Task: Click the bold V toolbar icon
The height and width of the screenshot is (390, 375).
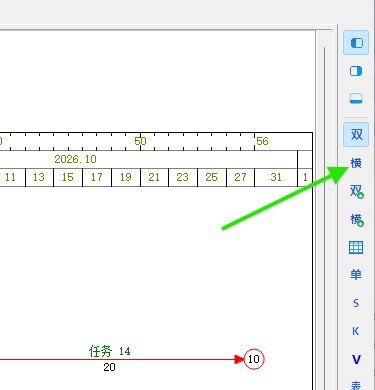Action: point(356,359)
